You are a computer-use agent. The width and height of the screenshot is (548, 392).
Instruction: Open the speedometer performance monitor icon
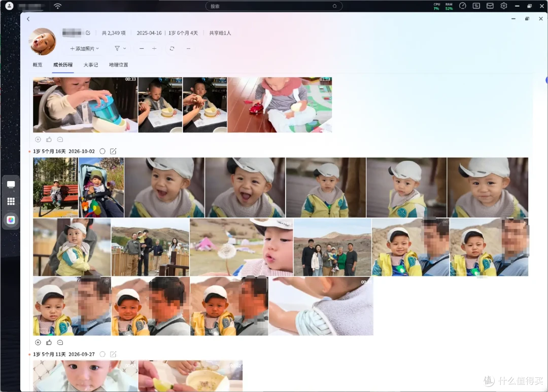tap(463, 6)
